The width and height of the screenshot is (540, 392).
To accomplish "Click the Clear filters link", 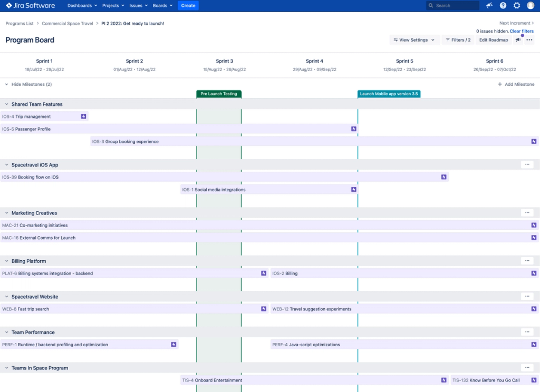I will point(522,32).
